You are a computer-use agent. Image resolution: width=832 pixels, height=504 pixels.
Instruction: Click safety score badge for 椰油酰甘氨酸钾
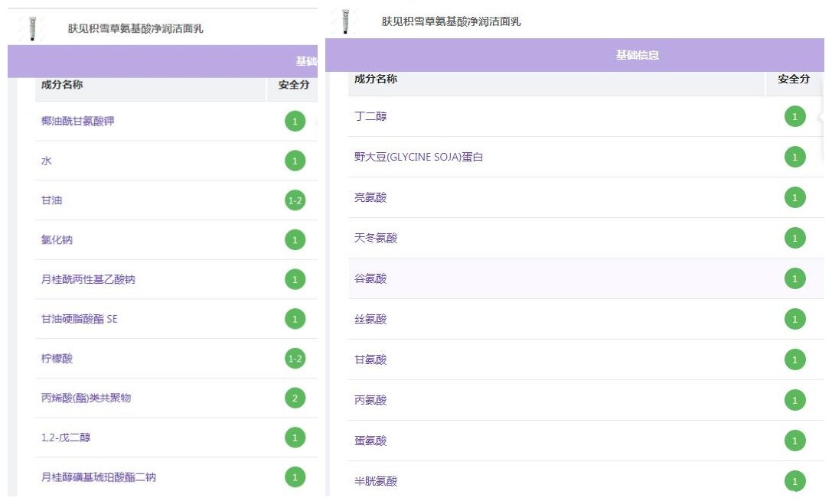pos(295,121)
